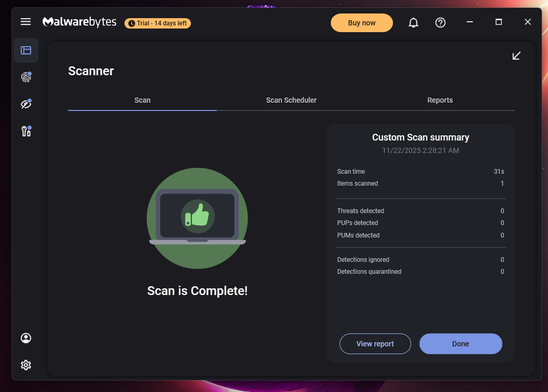This screenshot has width=548, height=392.
Task: Open the settings gear icon
Action: pyautogui.click(x=26, y=365)
